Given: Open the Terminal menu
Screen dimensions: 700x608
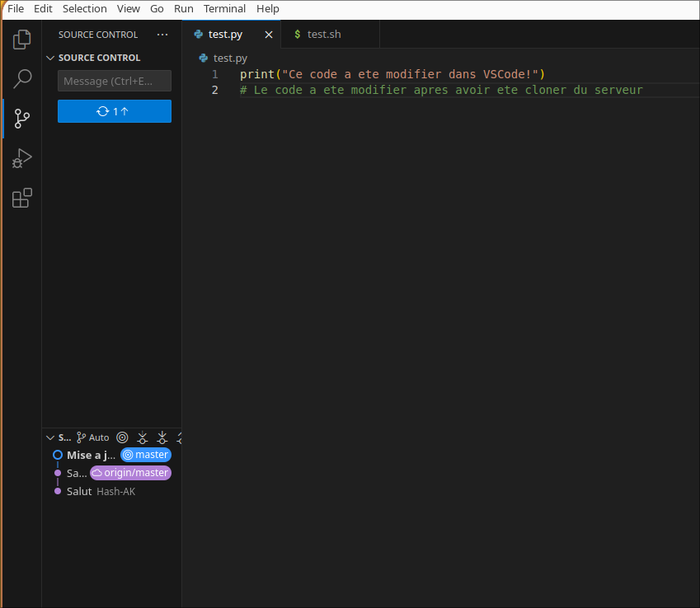Looking at the screenshot, I should click(224, 8).
